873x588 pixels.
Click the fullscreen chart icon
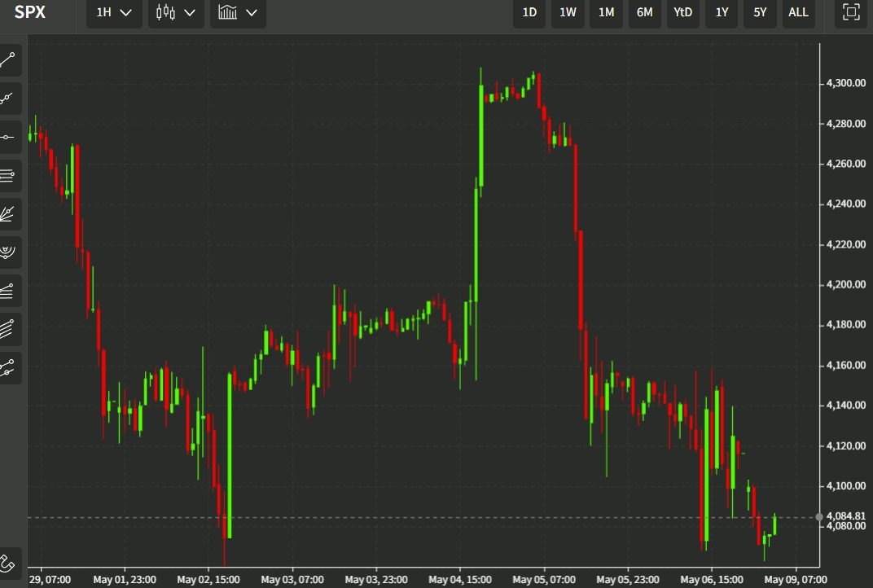coord(851,12)
